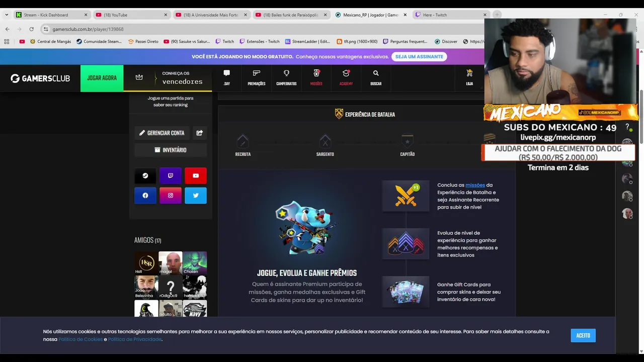Click the GERENCIAR CONTA button
Image resolution: width=644 pixels, height=362 pixels.
(162, 133)
